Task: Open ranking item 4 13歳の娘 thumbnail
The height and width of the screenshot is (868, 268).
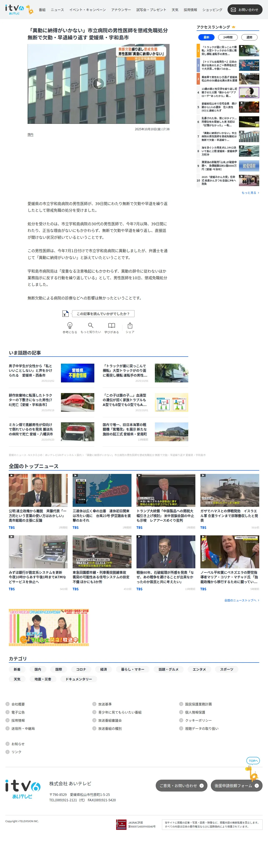Action: (249, 92)
